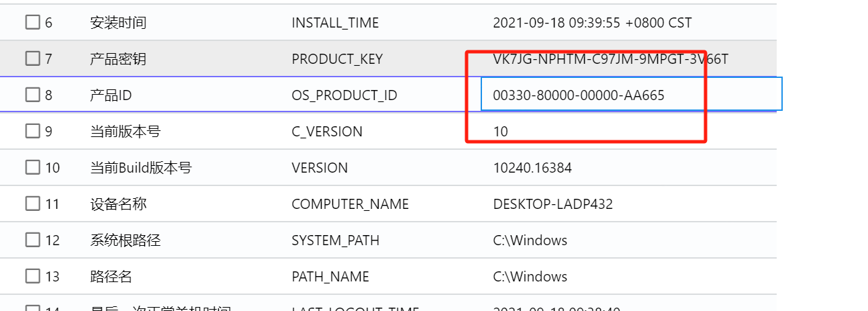Enable the checkbox for row 10

(33, 168)
